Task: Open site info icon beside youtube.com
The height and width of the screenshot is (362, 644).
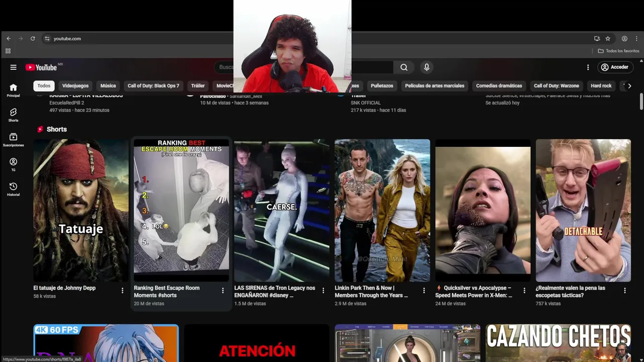Action: [x=47, y=39]
